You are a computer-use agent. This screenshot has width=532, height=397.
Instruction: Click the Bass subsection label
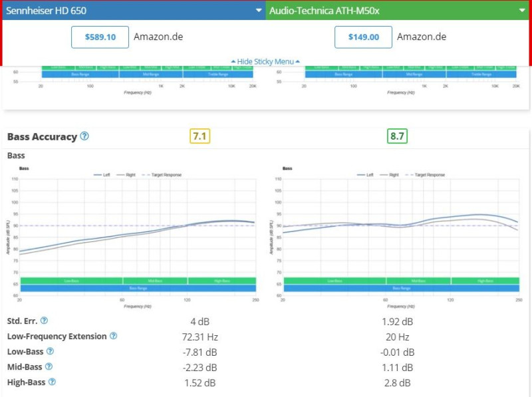click(x=16, y=156)
